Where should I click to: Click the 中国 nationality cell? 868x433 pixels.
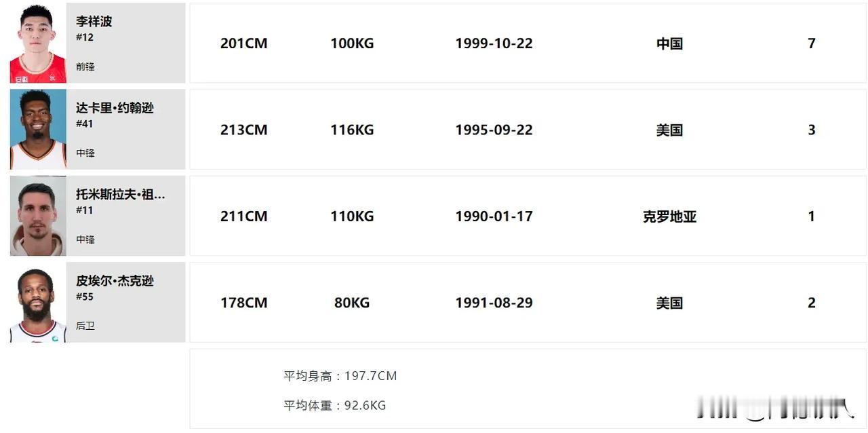669,43
